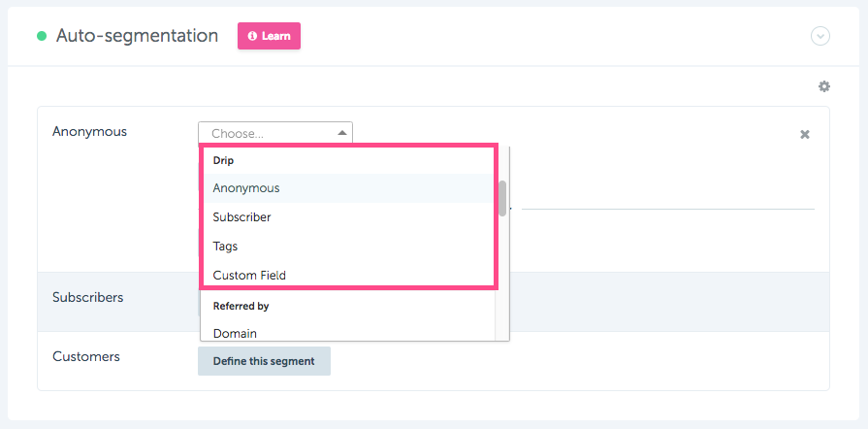Viewport: 868px width, 429px height.
Task: Click the dropdown arrow of Choose... field
Action: (x=342, y=133)
